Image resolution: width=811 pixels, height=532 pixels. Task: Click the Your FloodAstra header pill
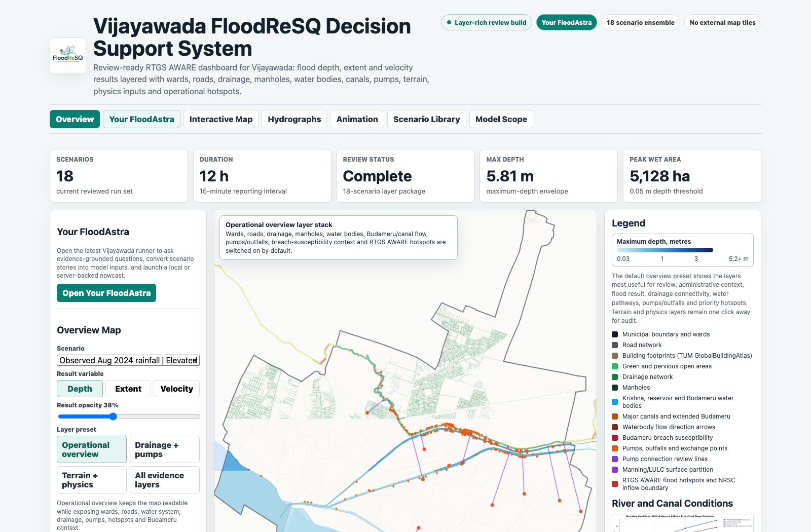pos(567,22)
